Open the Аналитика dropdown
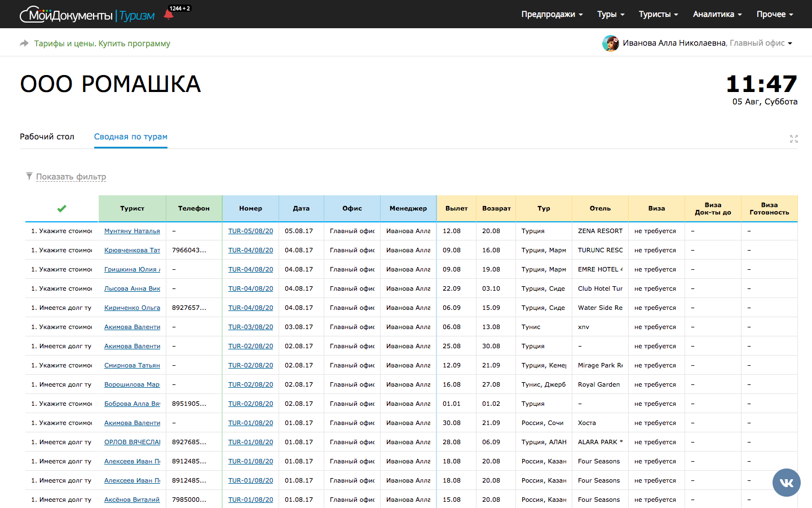This screenshot has width=812, height=508. pos(717,14)
